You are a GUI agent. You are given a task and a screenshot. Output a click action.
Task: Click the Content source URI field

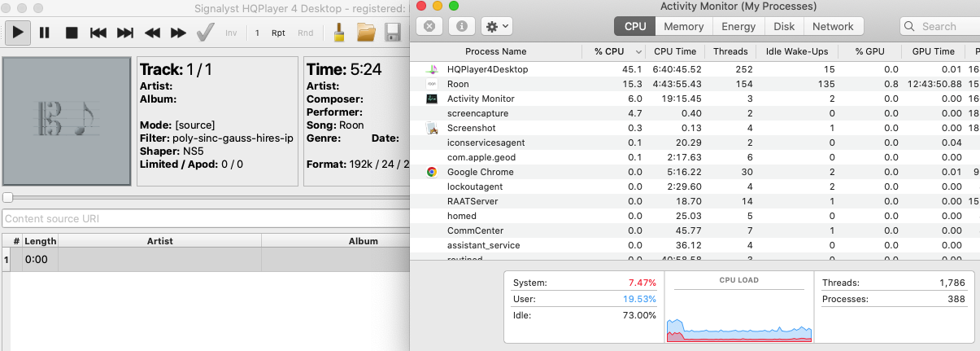205,218
